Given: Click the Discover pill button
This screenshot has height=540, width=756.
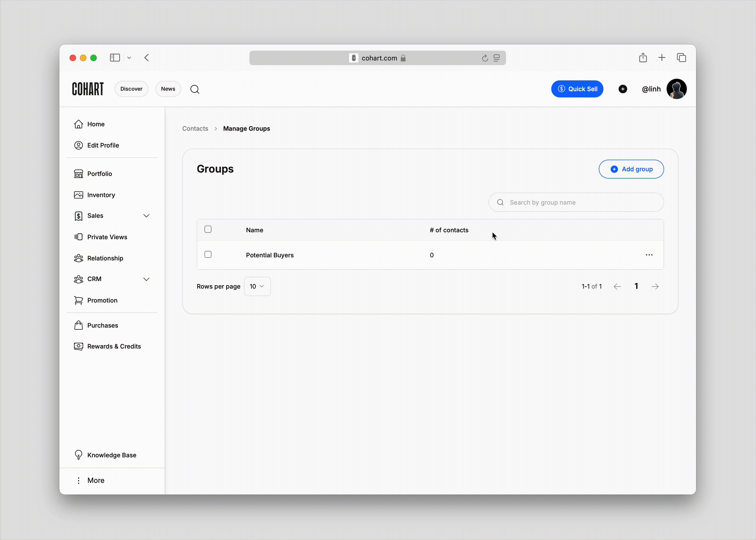Looking at the screenshot, I should pyautogui.click(x=131, y=89).
